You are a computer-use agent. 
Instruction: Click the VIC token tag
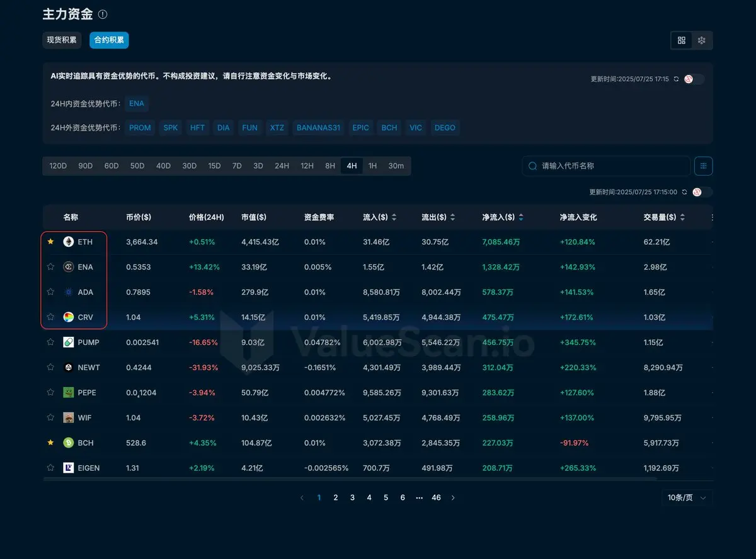tap(416, 128)
